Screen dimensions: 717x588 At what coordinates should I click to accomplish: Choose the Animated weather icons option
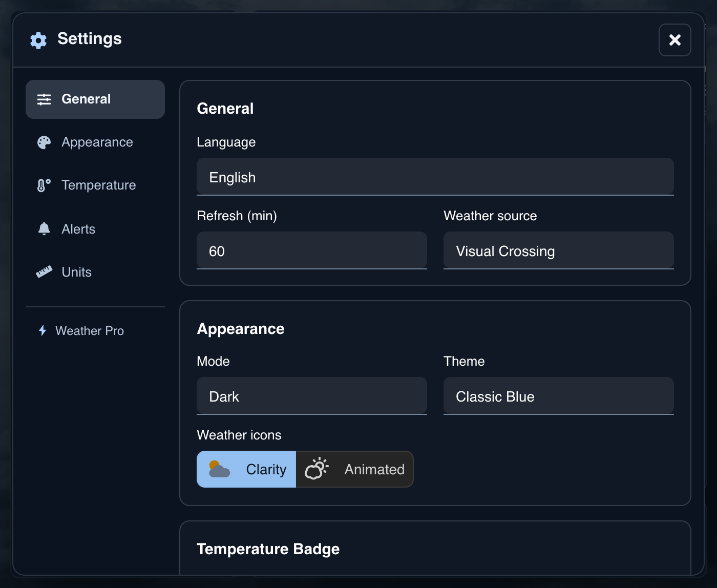tap(354, 469)
